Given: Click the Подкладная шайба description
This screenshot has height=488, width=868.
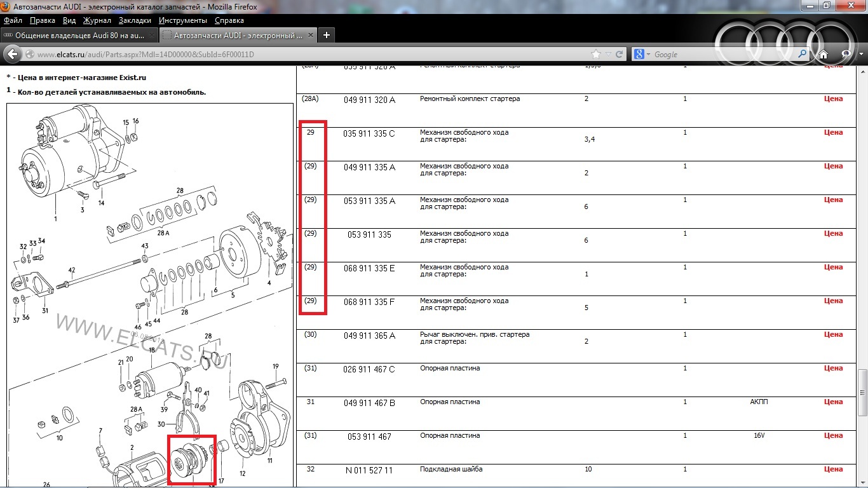Looking at the screenshot, I should (451, 470).
